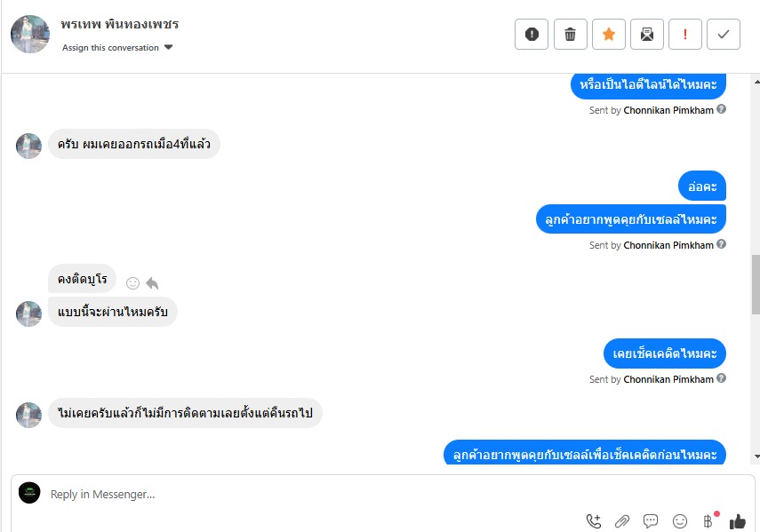The height and width of the screenshot is (532, 760).
Task: Delete conversation using trash icon
Action: click(570, 35)
